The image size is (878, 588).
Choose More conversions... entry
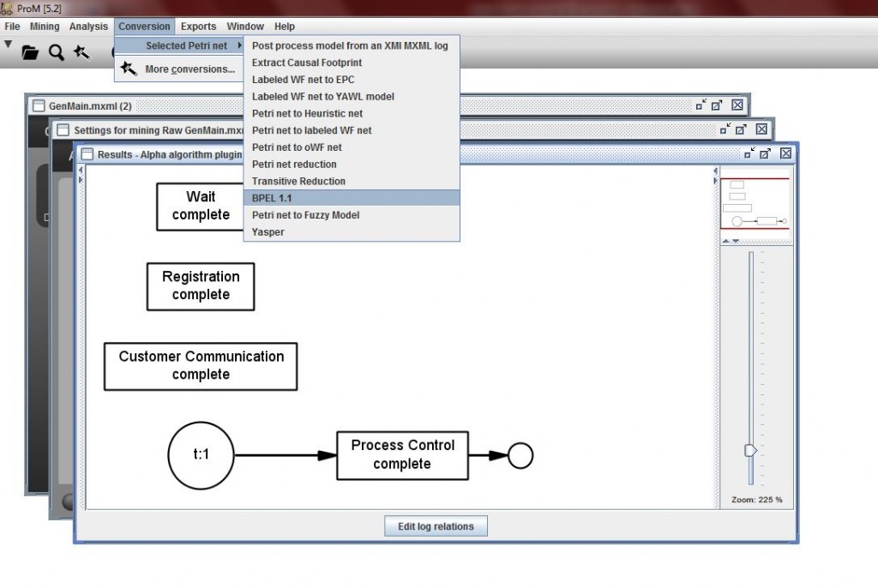[179, 69]
